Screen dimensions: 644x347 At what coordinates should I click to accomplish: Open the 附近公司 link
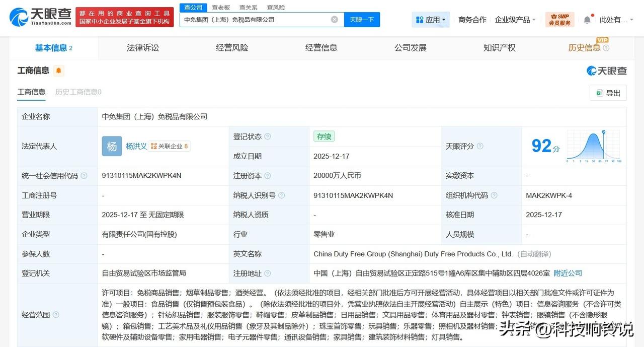[568, 273]
